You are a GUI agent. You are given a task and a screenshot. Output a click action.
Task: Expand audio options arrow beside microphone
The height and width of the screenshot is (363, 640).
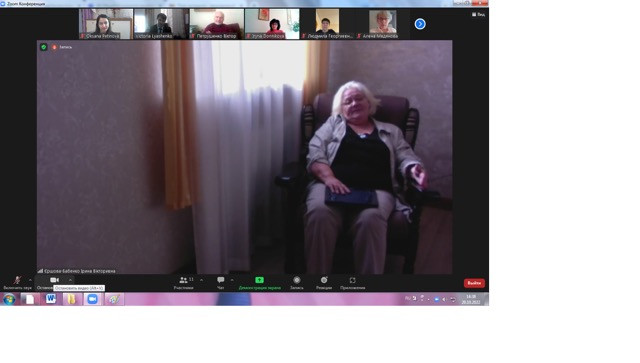30,280
